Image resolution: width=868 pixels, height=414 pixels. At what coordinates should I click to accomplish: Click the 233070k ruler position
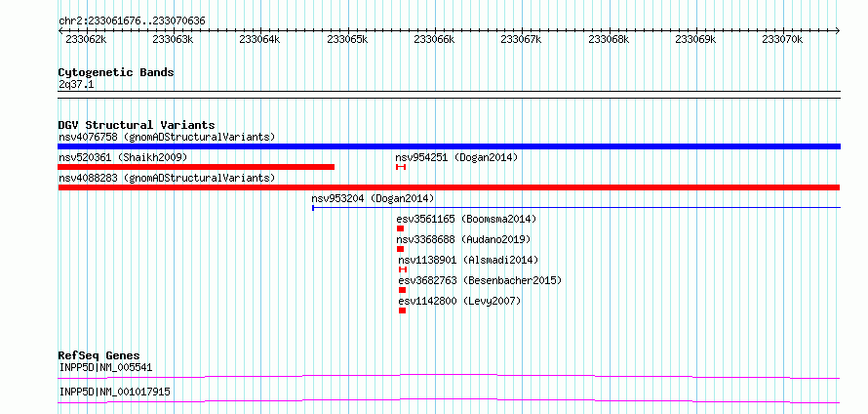pos(783,39)
